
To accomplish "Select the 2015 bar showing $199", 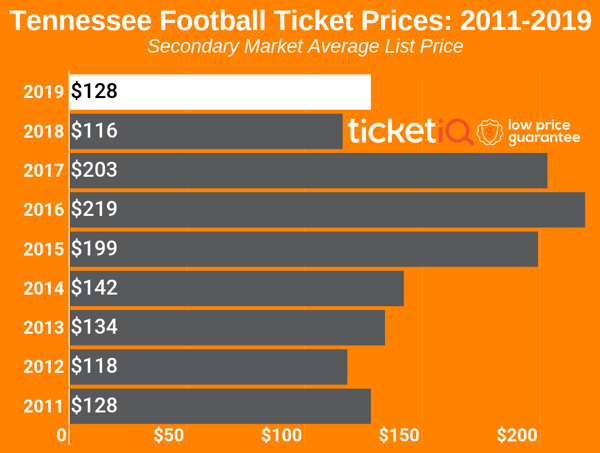I will click(304, 249).
